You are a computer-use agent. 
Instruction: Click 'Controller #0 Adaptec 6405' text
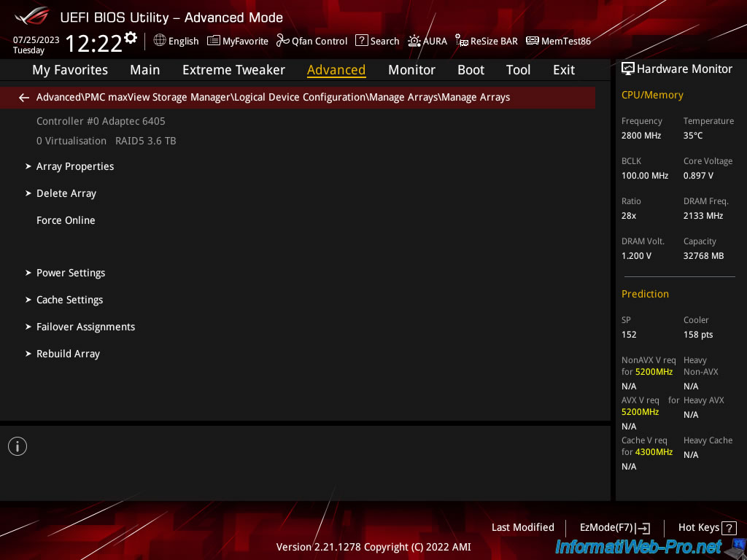[101, 122]
